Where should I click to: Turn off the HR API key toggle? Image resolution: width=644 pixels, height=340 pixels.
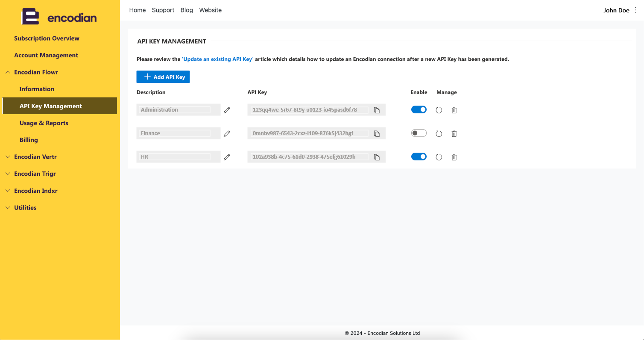(419, 157)
